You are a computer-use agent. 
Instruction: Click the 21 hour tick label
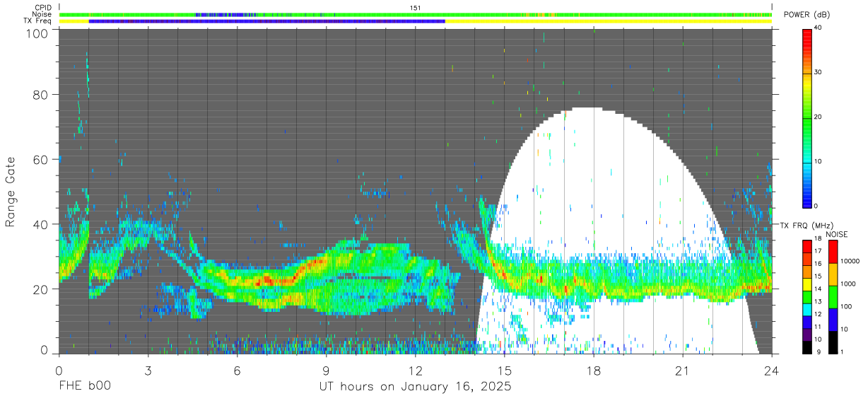coord(683,371)
